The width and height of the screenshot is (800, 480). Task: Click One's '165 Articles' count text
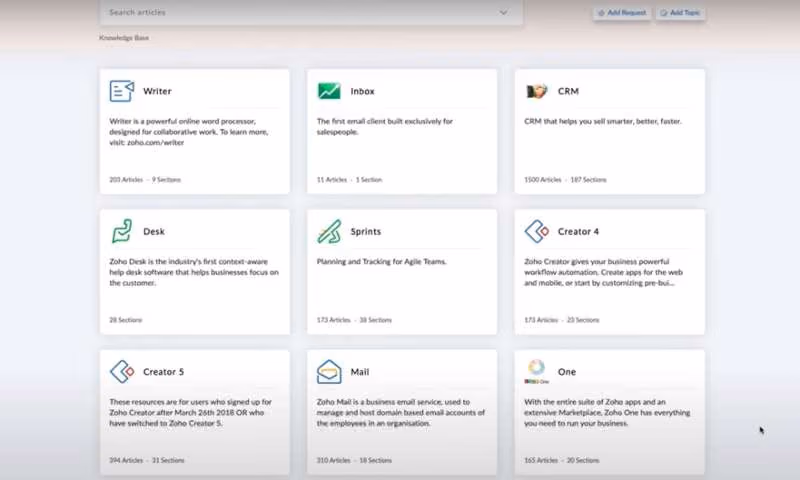541,460
